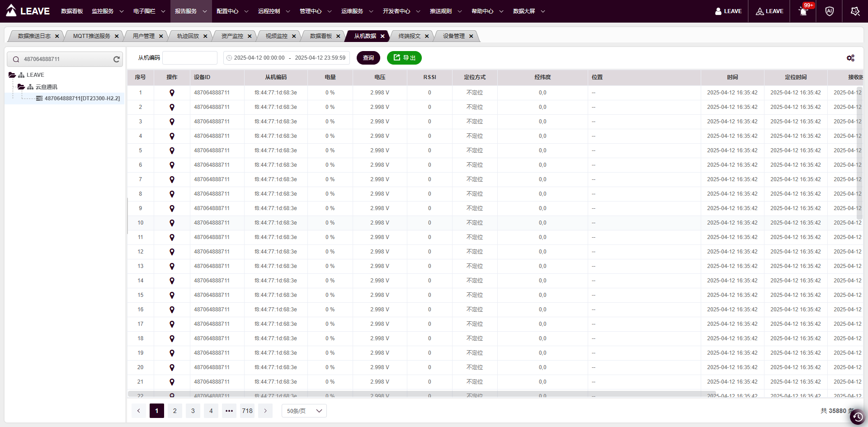Click the location pin icon in row 1
Viewport: 868px width, 427px height.
[x=172, y=93]
